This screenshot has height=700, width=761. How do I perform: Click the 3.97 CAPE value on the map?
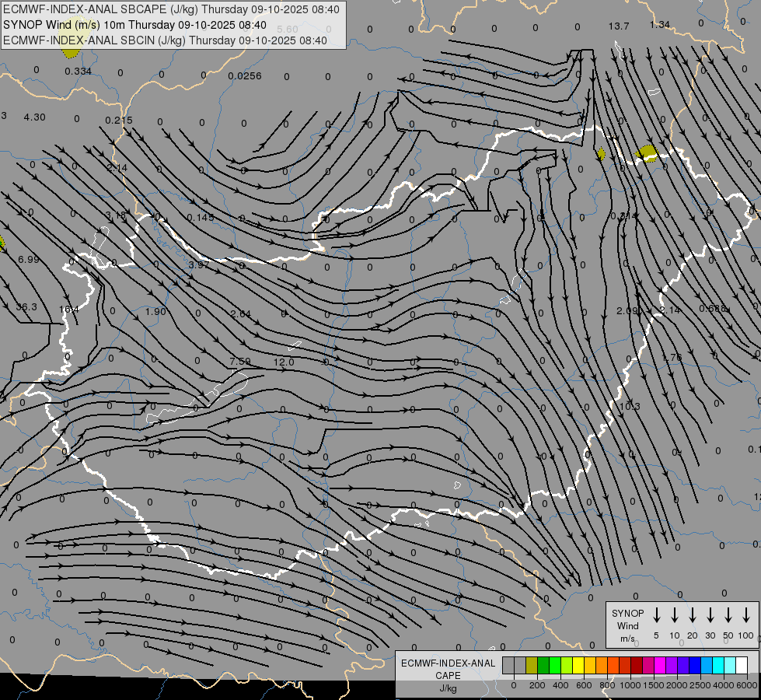[x=199, y=264]
